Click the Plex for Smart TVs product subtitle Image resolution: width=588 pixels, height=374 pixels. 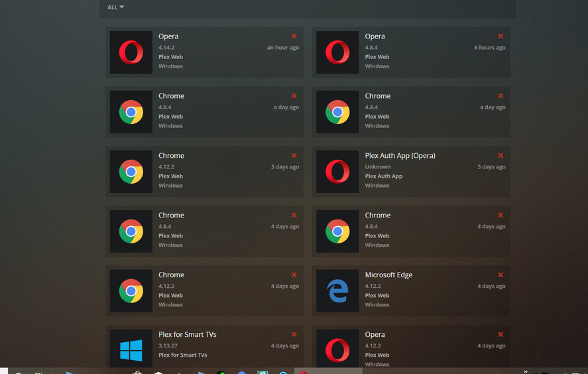pyautogui.click(x=182, y=355)
